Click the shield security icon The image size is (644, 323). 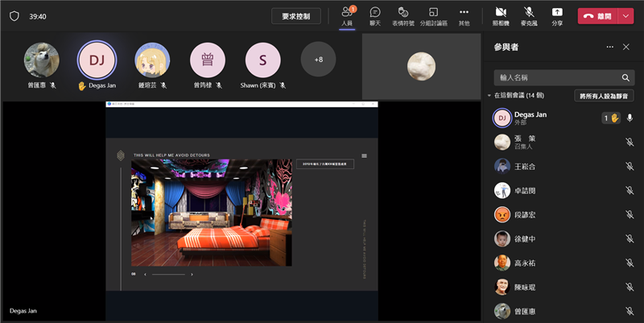(14, 16)
